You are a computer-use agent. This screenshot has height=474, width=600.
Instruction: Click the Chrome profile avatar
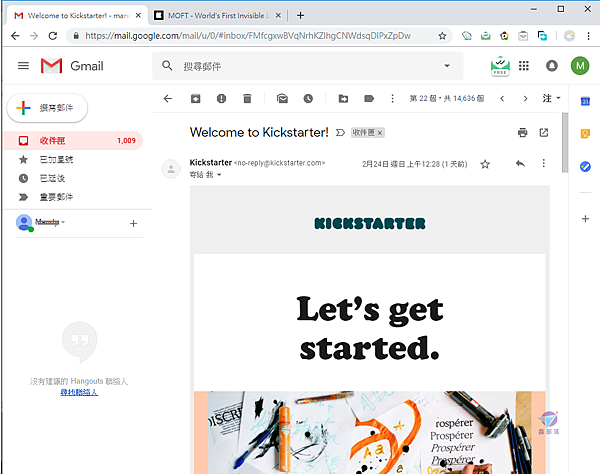click(x=569, y=36)
